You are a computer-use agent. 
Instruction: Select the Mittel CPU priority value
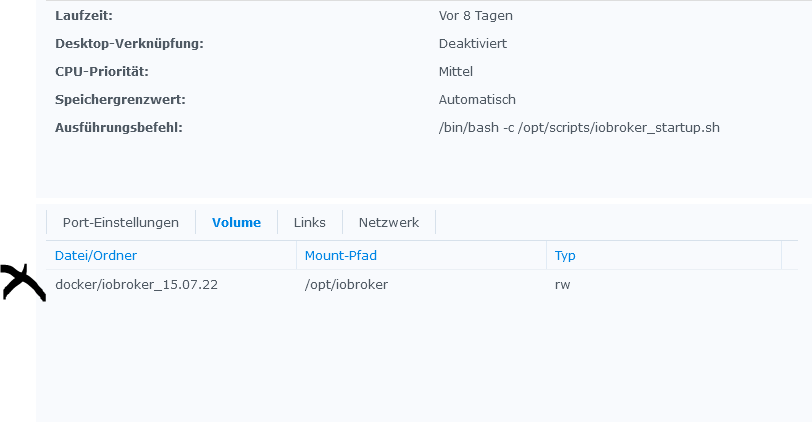pyautogui.click(x=456, y=72)
